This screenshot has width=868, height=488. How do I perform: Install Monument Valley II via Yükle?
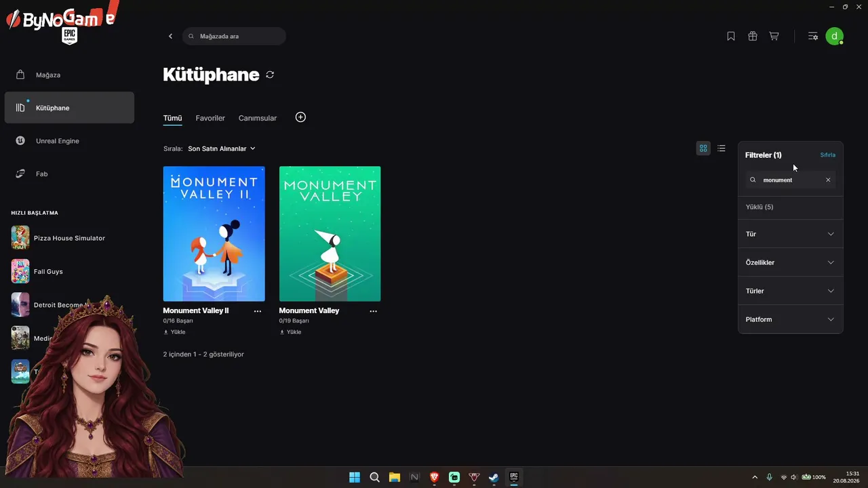pyautogui.click(x=175, y=332)
